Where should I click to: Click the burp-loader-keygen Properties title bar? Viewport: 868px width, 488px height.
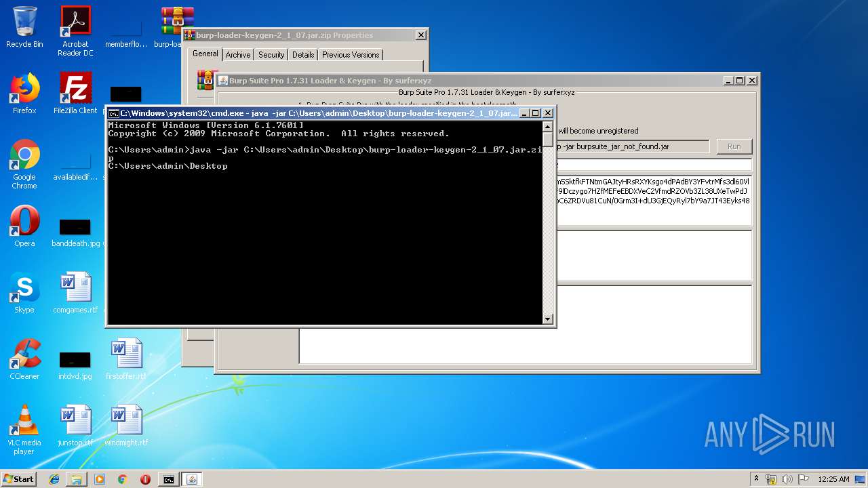click(304, 35)
